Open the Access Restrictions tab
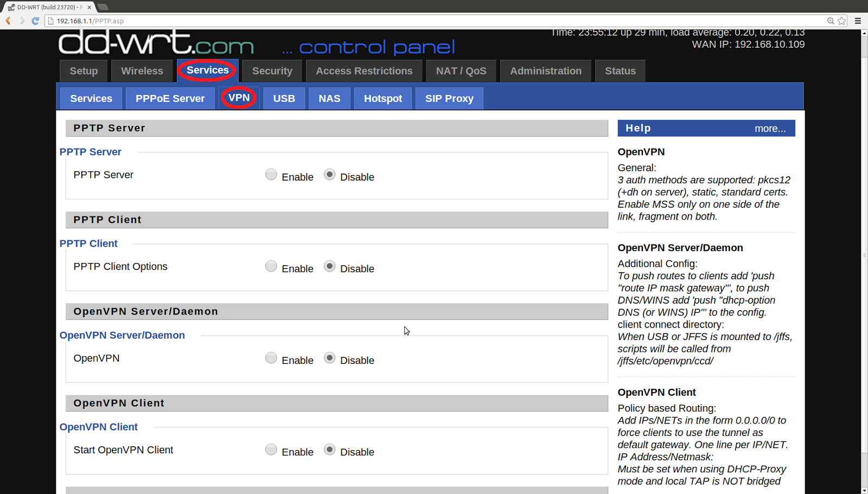The height and width of the screenshot is (494, 868). click(364, 71)
